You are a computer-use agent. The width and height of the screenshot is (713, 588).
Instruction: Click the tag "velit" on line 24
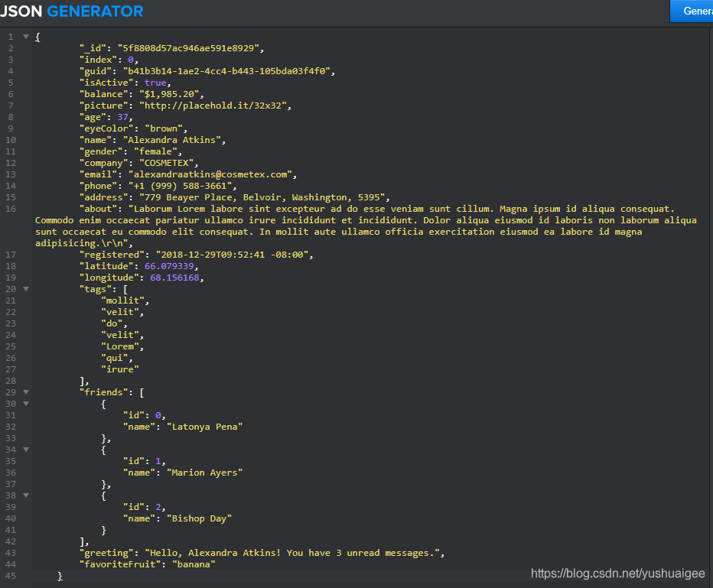pyautogui.click(x=119, y=335)
